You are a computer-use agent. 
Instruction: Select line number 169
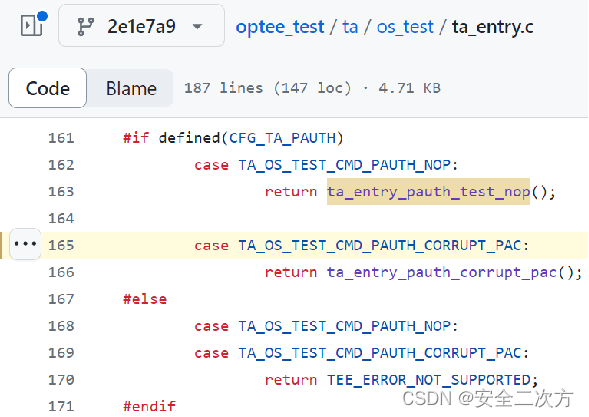coord(61,353)
